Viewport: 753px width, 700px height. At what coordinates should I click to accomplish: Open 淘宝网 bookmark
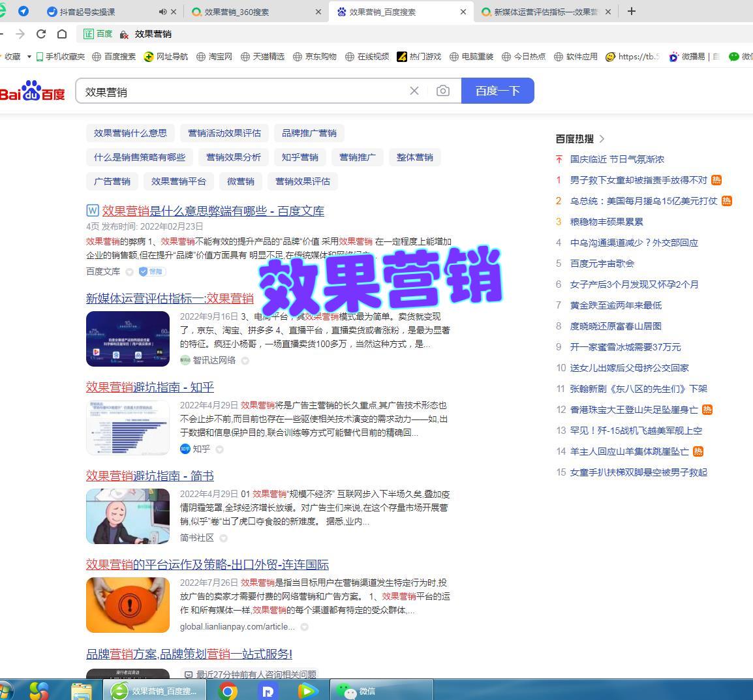[214, 57]
